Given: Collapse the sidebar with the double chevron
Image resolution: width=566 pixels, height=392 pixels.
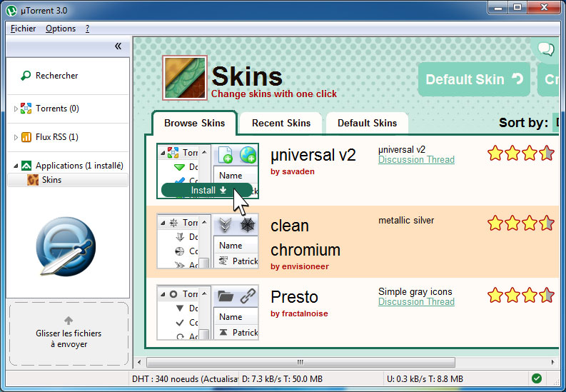Looking at the screenshot, I should coord(118,46).
